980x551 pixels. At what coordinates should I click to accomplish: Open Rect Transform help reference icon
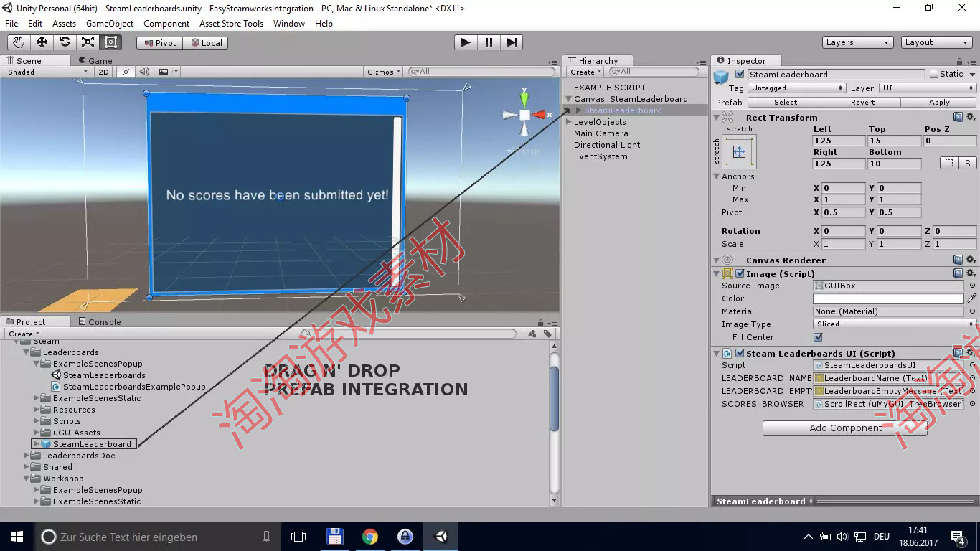(x=958, y=117)
